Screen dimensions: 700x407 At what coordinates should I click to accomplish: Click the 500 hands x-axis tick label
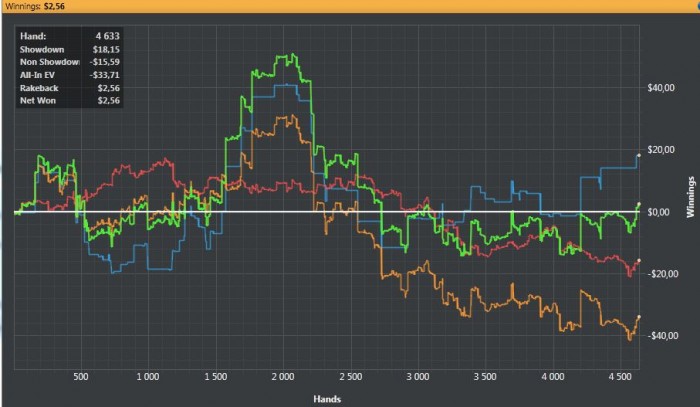pyautogui.click(x=81, y=377)
